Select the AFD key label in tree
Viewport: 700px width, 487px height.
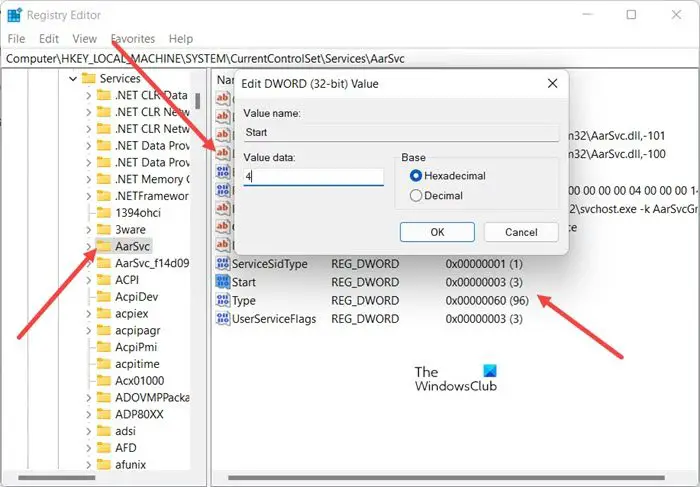coord(126,448)
